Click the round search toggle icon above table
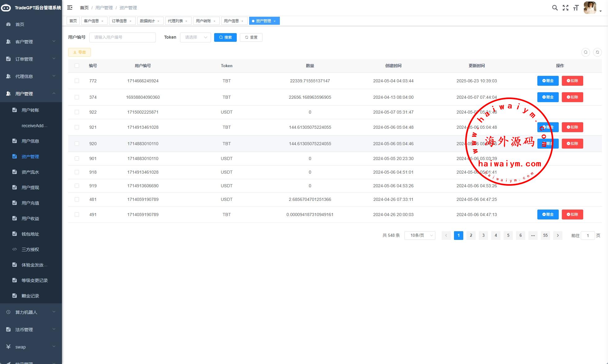Image resolution: width=608 pixels, height=364 pixels. (585, 52)
